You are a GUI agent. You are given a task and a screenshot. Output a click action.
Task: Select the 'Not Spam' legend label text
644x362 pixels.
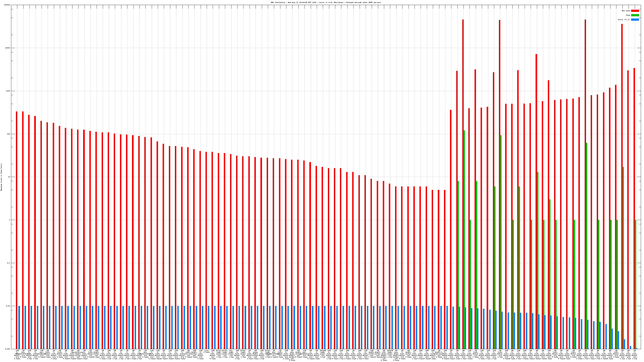[626, 11]
